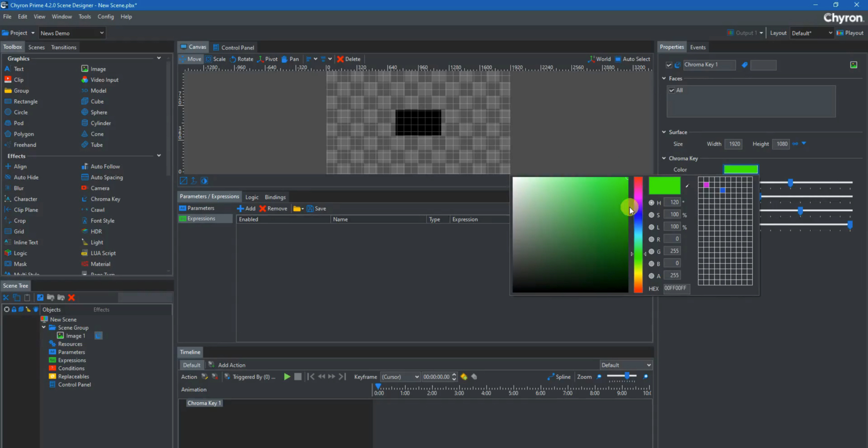Click the Chroma Key color swatch
Viewport: 868px width, 448px height.
pos(740,169)
